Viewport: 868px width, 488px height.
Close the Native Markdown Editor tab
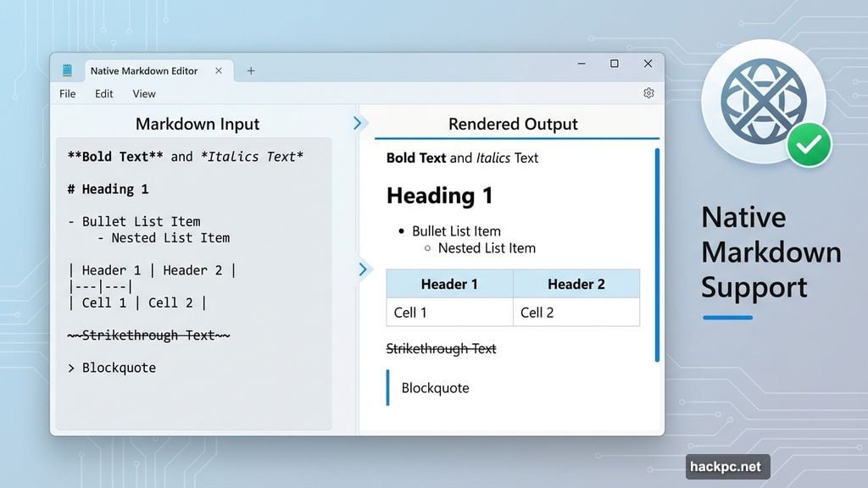click(x=219, y=70)
